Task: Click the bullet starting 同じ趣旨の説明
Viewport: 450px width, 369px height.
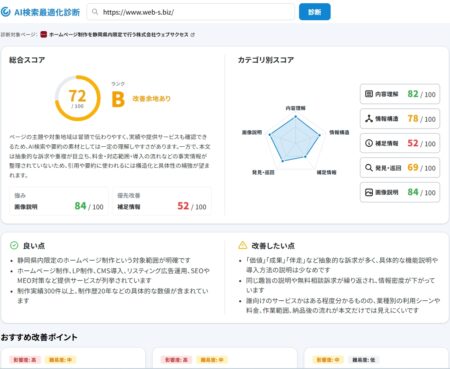Action: point(340,285)
